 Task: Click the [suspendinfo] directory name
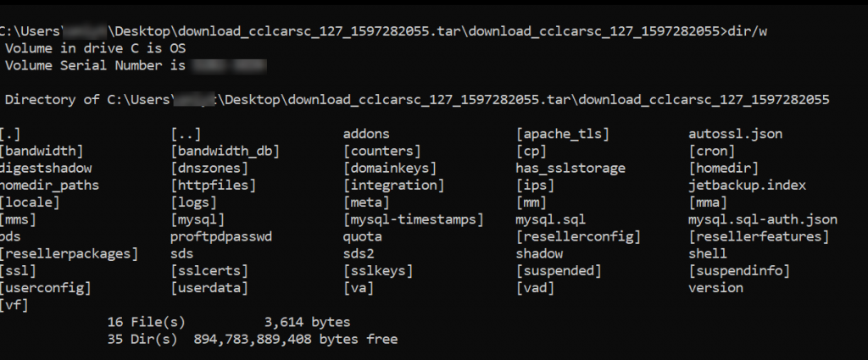pos(739,270)
